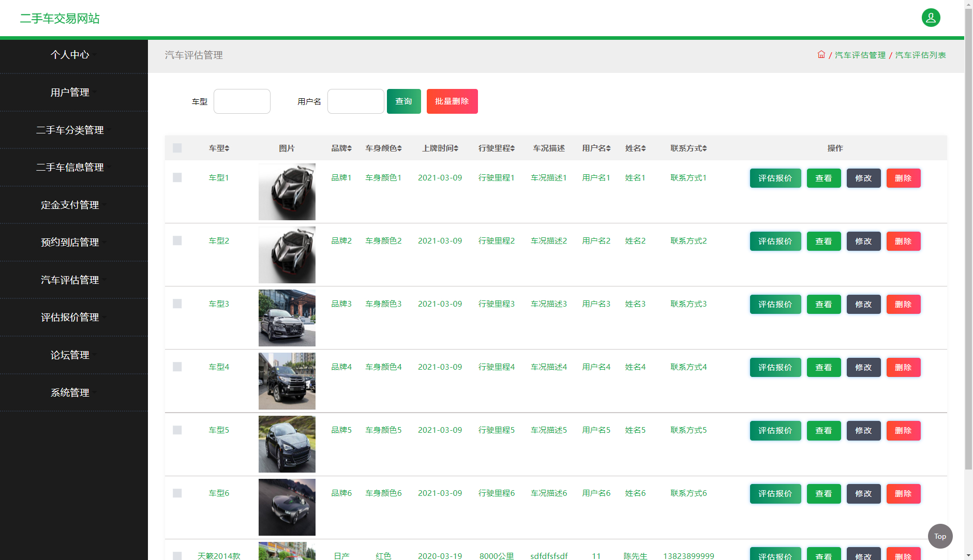This screenshot has width=973, height=560.
Task: Click 查看 for 车型5 row
Action: tap(824, 430)
